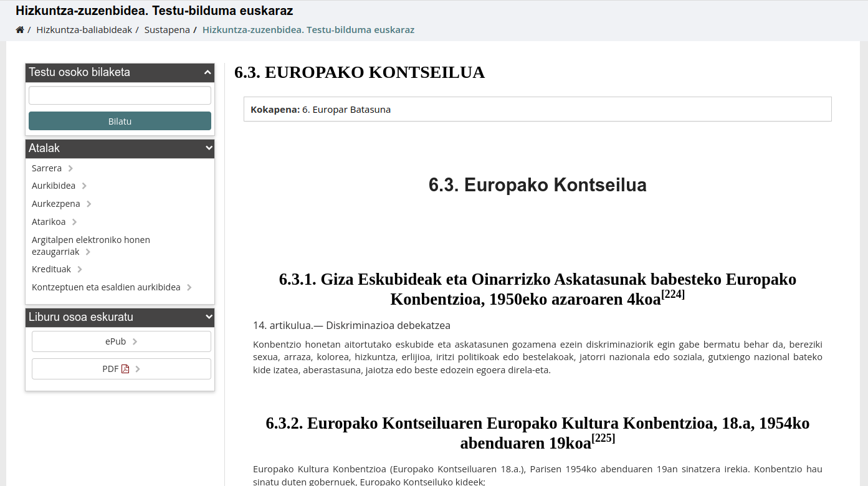
Task: Click chevron icon on PDF button
Action: pos(138,369)
